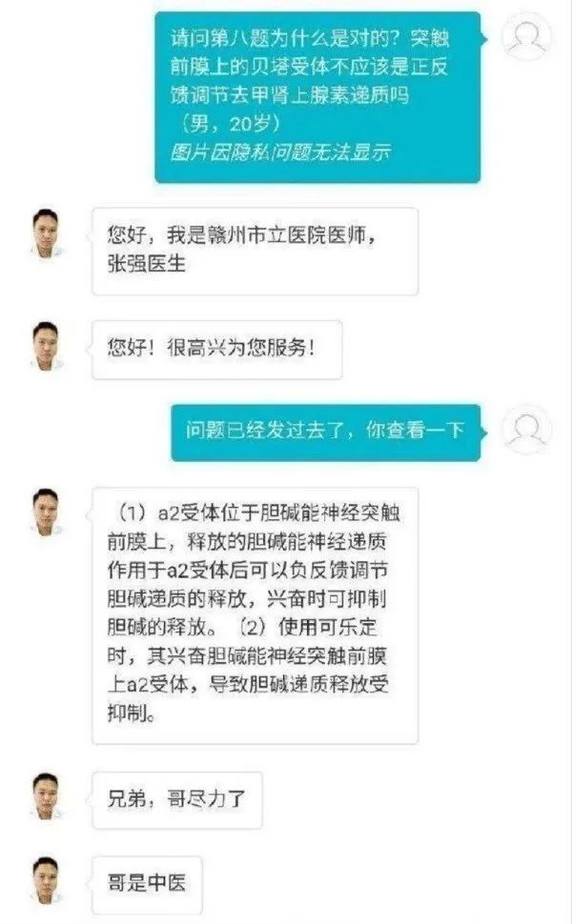The width and height of the screenshot is (572, 924).
Task: Select the 请问第八题为什么是对的 question bubble
Action: (x=317, y=97)
